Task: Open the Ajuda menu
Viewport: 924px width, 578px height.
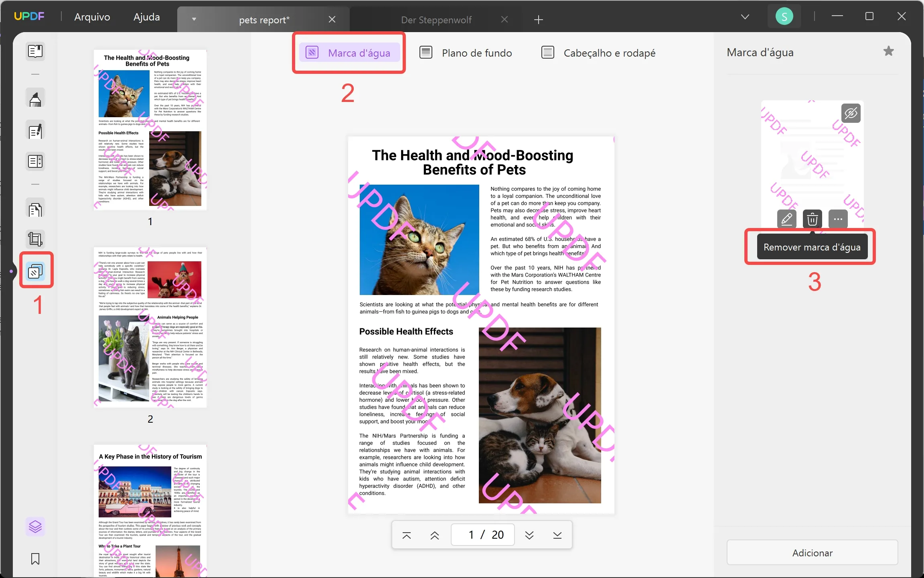Action: pyautogui.click(x=147, y=17)
